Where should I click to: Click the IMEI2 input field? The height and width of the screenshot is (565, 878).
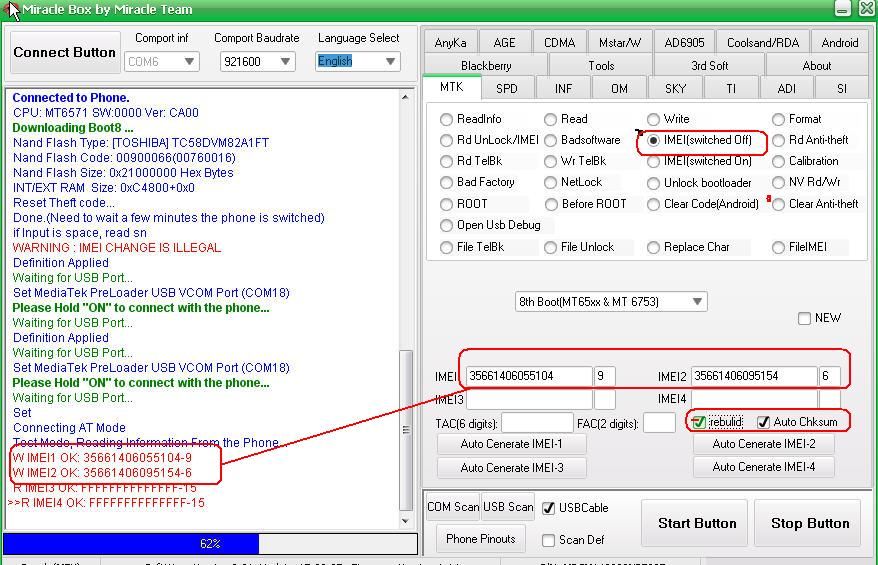coord(753,376)
